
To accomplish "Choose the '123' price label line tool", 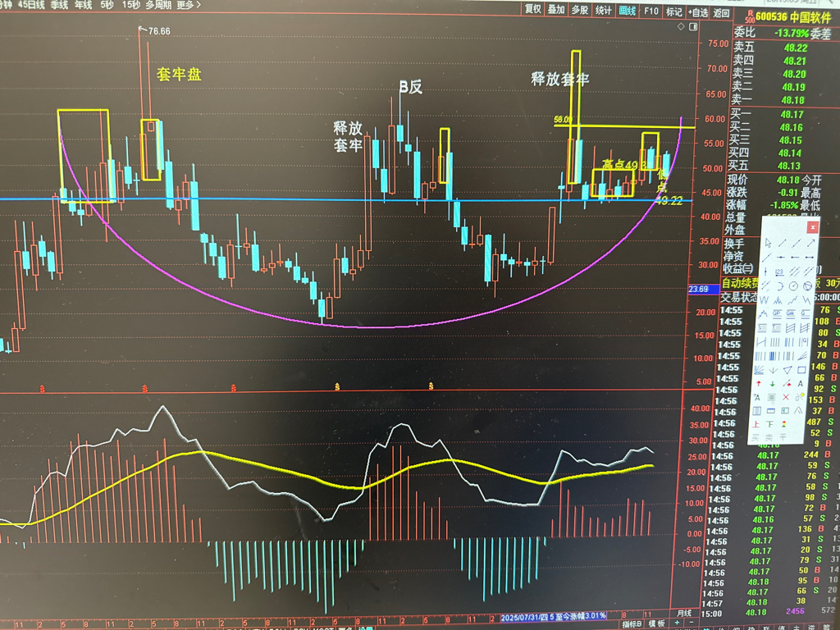I will pyautogui.click(x=779, y=272).
